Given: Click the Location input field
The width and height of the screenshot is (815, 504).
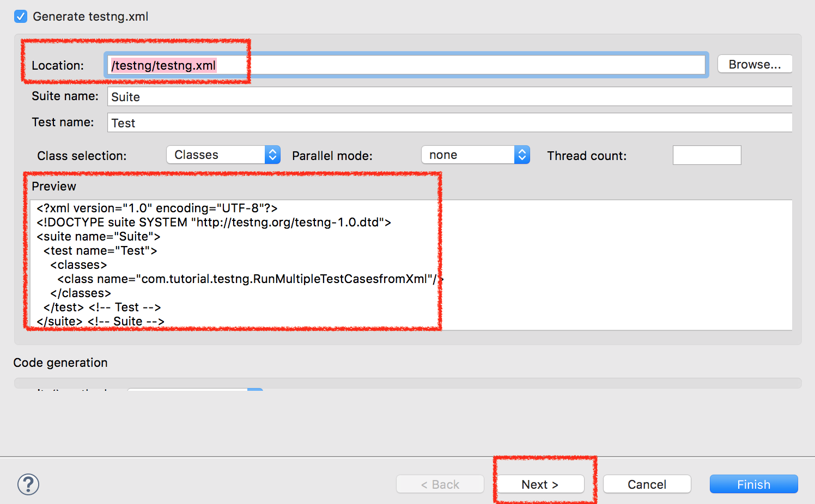Looking at the screenshot, I should coord(406,65).
